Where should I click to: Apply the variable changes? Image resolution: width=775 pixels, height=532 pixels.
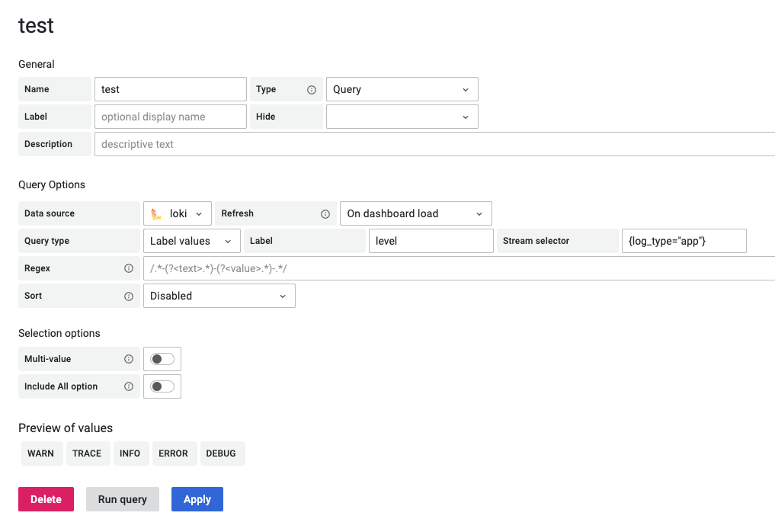pyautogui.click(x=197, y=499)
